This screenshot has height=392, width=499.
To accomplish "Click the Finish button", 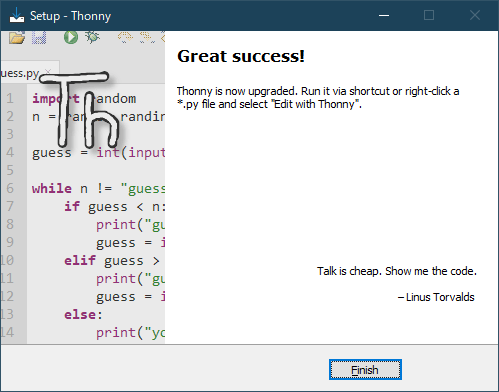I will (365, 370).
